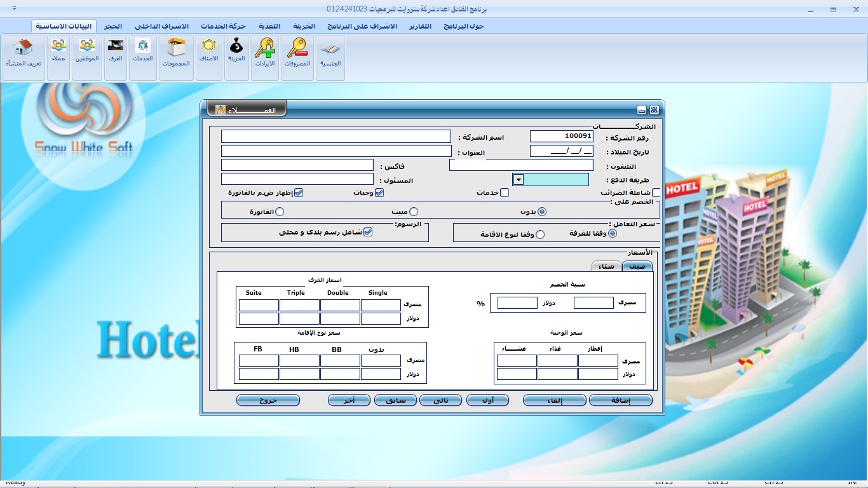Open الموظفين employees from the toolbar

pyautogui.click(x=87, y=57)
